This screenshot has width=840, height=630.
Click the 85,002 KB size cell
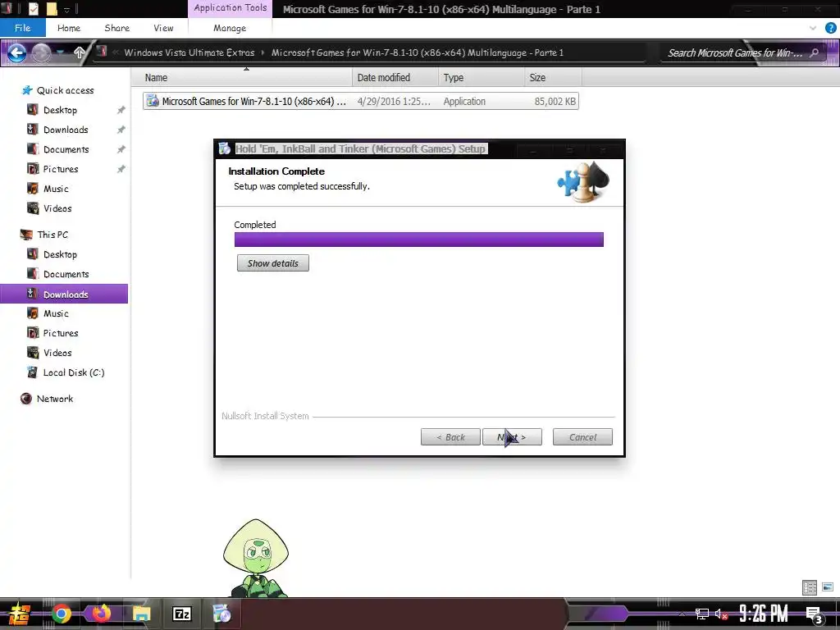tap(555, 101)
